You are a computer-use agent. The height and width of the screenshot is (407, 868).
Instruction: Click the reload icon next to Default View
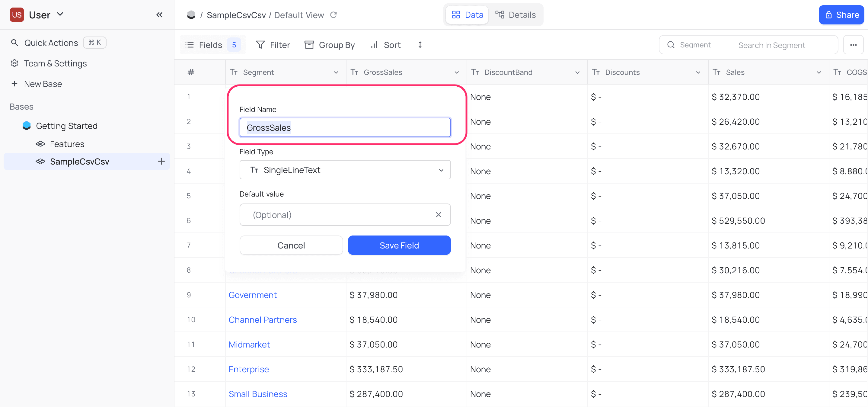(333, 15)
